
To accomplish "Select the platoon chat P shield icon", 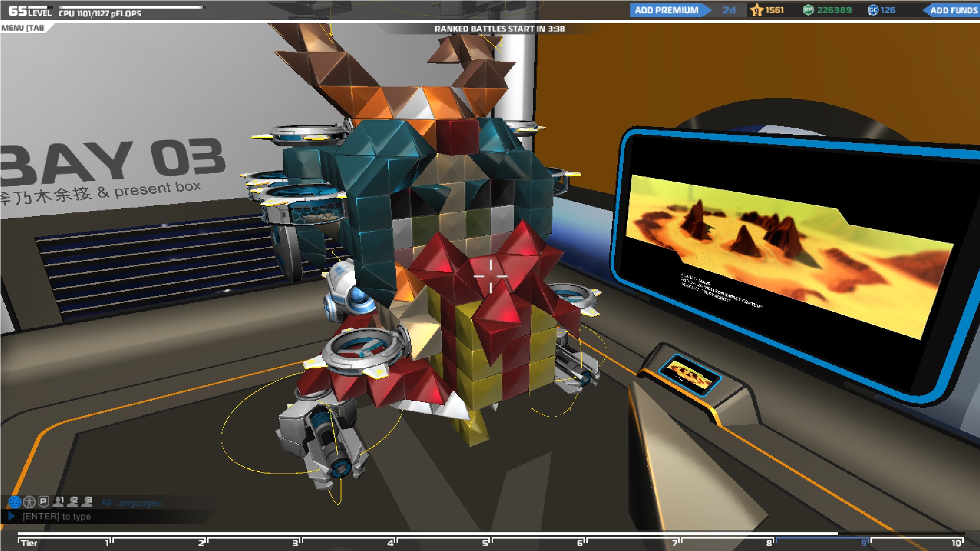I will [x=44, y=501].
